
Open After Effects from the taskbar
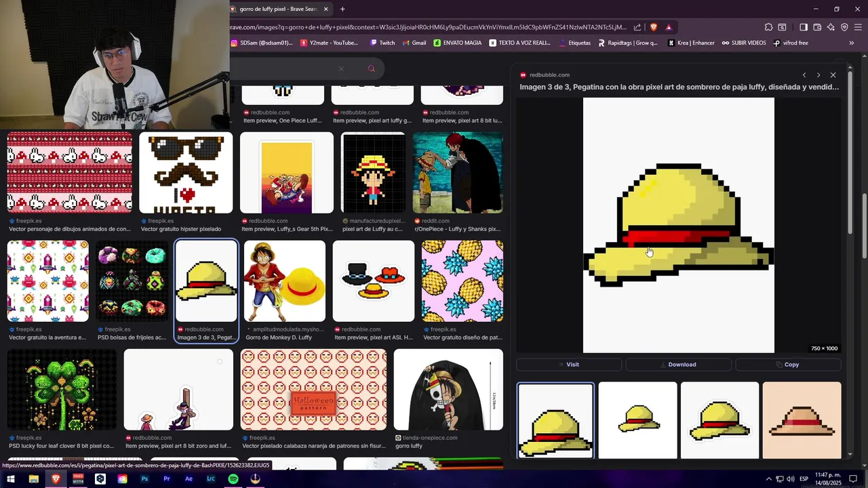(189, 479)
